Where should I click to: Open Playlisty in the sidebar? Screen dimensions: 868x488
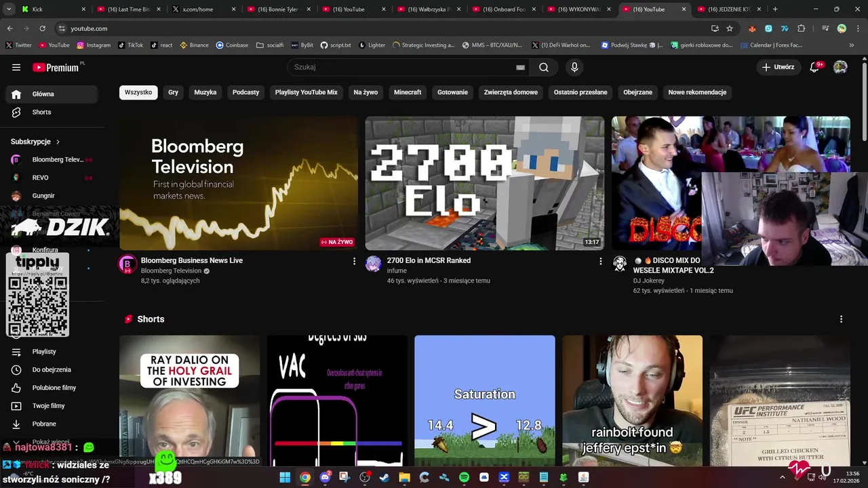point(52,352)
